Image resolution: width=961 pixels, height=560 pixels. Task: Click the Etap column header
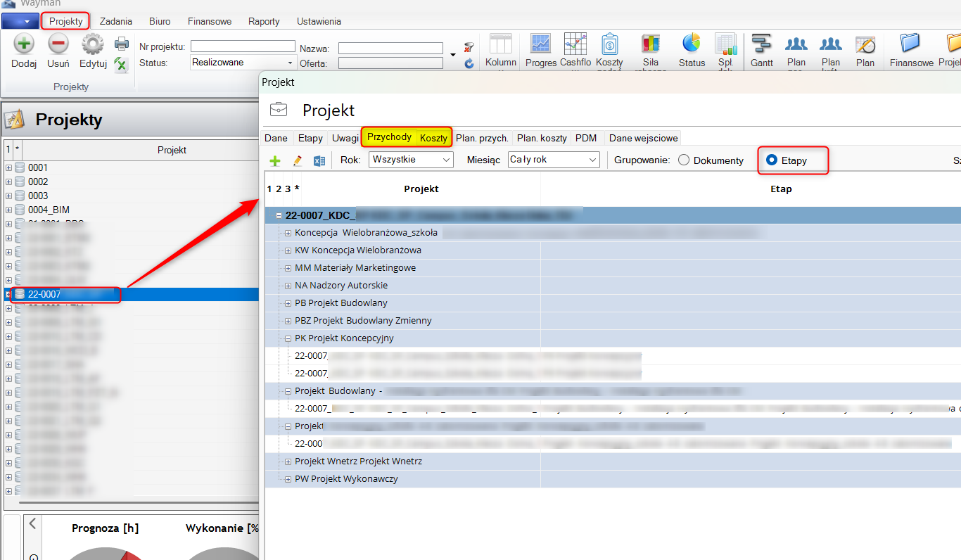(x=781, y=189)
